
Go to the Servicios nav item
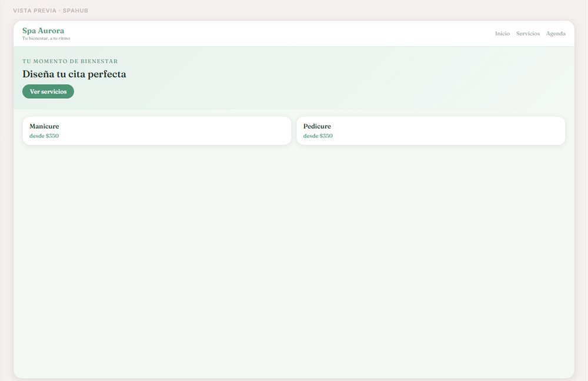(x=527, y=34)
